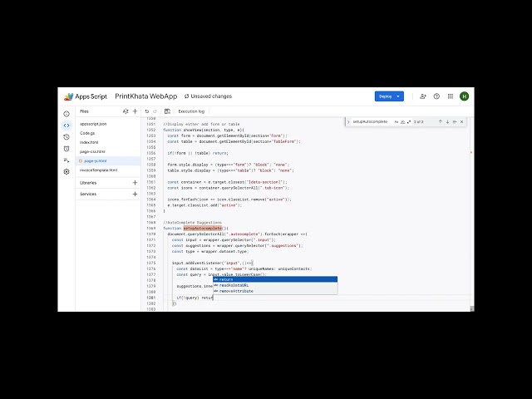This screenshot has height=399, width=532.
Task: Open the Deploy dropdown arrow
Action: tap(398, 96)
